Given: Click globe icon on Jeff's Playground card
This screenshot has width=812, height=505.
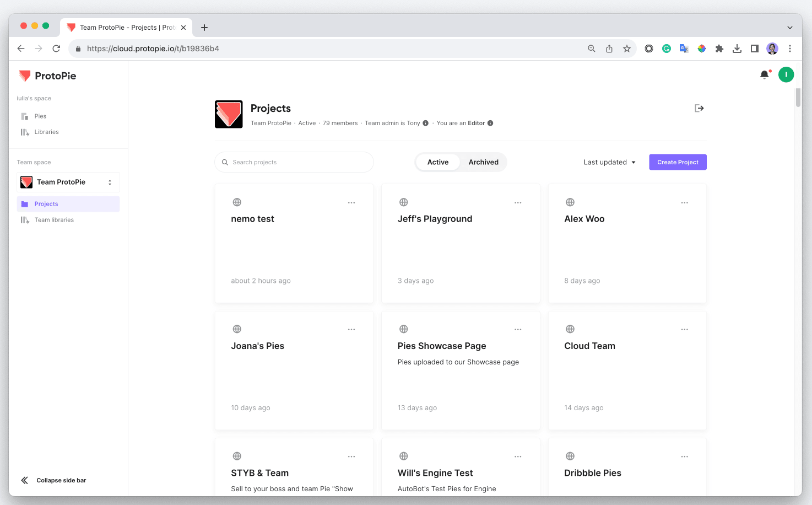Looking at the screenshot, I should [x=404, y=202].
